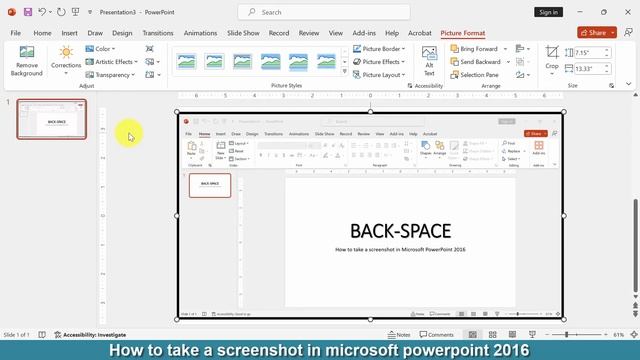The width and height of the screenshot is (640, 360).
Task: Click Bring Forward
Action: pyautogui.click(x=474, y=49)
